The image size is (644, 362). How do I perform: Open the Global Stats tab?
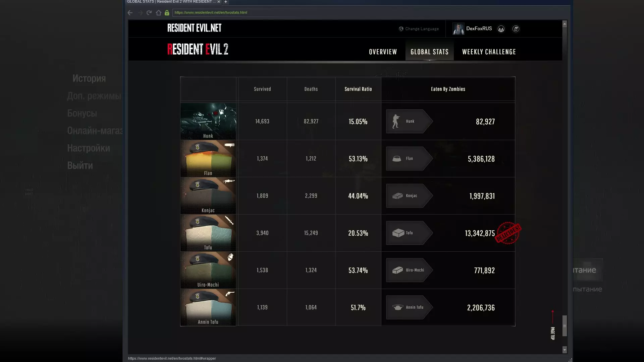coord(429,52)
